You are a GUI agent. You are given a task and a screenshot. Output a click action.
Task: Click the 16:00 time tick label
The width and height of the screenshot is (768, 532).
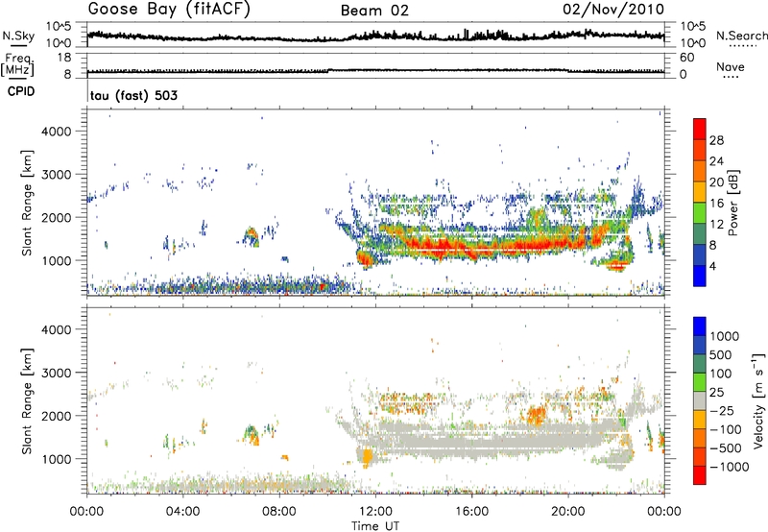coord(471,512)
